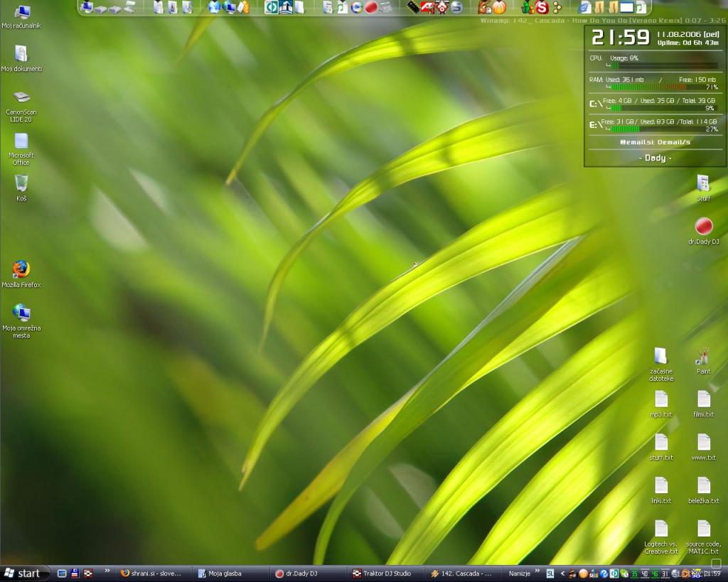Click the Winamp track title text at top
The height and width of the screenshot is (582, 728).
[603, 21]
